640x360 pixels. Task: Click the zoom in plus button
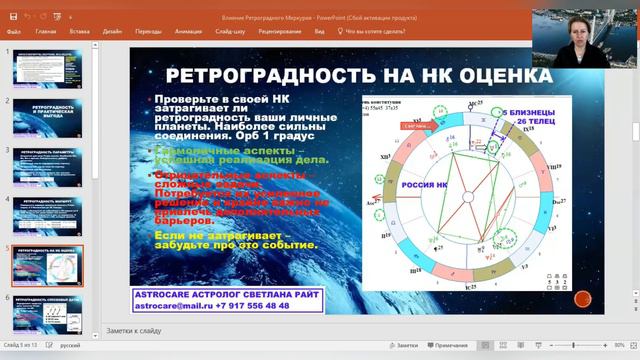pyautogui.click(x=605, y=345)
